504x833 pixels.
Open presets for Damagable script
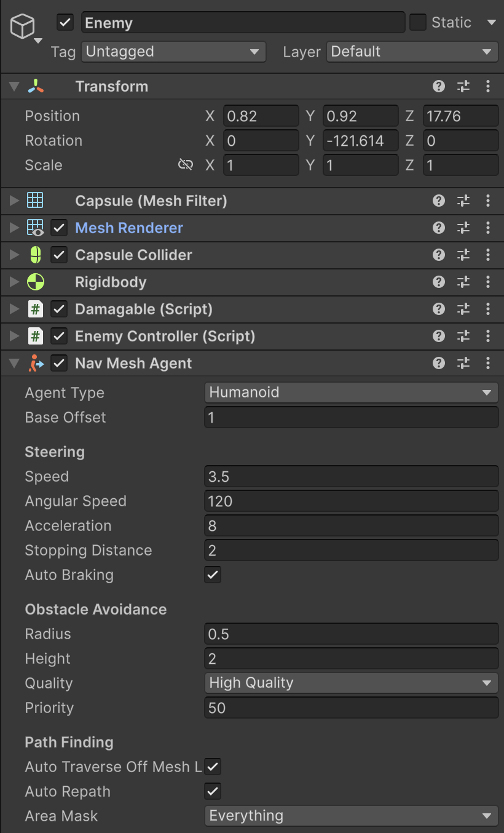[x=463, y=309]
